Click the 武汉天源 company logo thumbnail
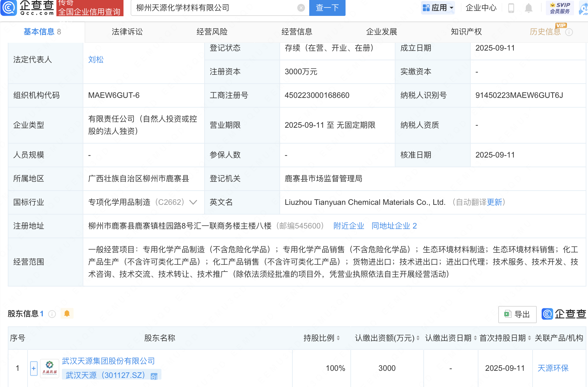588x387 pixels. (x=49, y=368)
